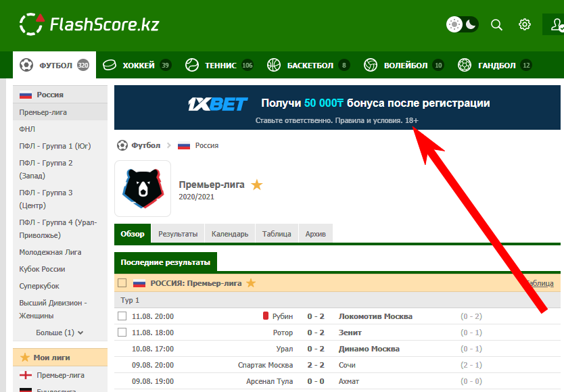Open the settings gear icon

tap(524, 24)
